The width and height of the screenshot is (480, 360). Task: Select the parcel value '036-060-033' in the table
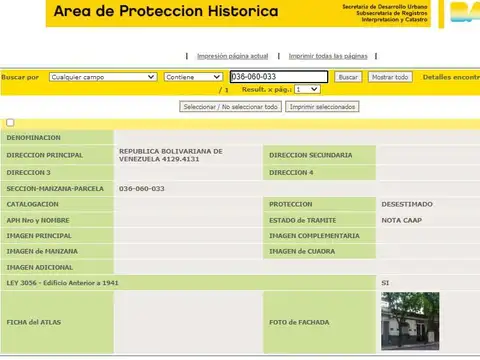pyautogui.click(x=142, y=189)
